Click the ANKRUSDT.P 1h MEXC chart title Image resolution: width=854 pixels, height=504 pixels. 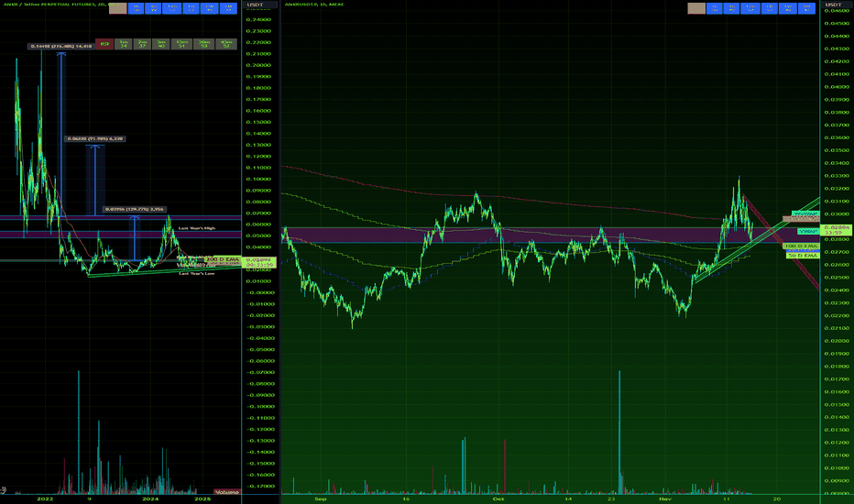(x=314, y=5)
